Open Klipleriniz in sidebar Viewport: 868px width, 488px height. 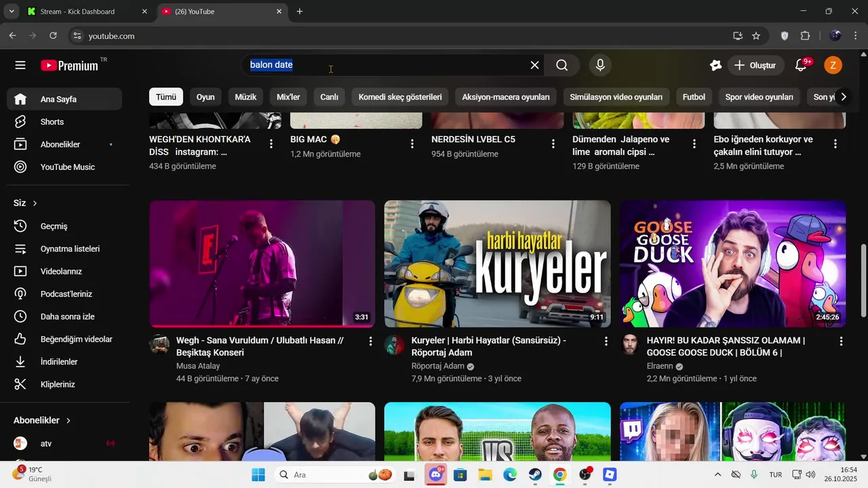point(64,384)
